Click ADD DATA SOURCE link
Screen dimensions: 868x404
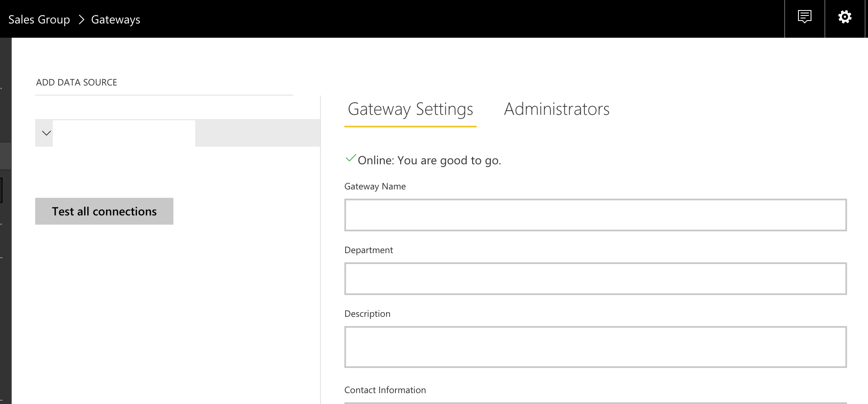pyautogui.click(x=77, y=82)
